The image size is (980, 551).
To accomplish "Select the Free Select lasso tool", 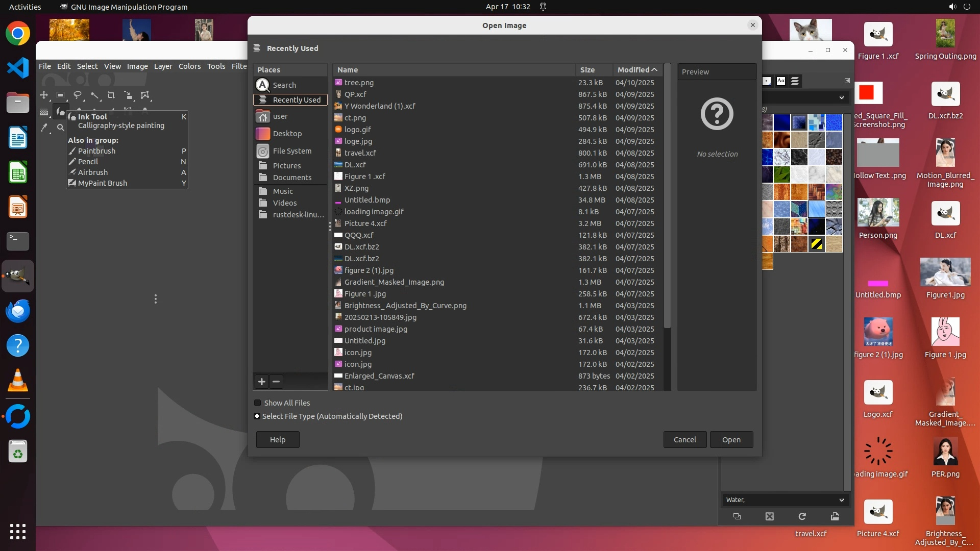I will (x=78, y=95).
